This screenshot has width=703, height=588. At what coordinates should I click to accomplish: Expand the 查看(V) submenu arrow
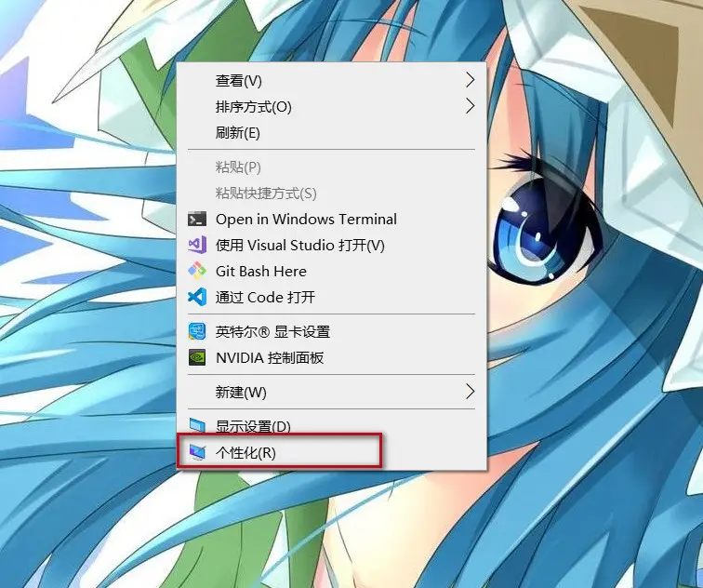470,81
